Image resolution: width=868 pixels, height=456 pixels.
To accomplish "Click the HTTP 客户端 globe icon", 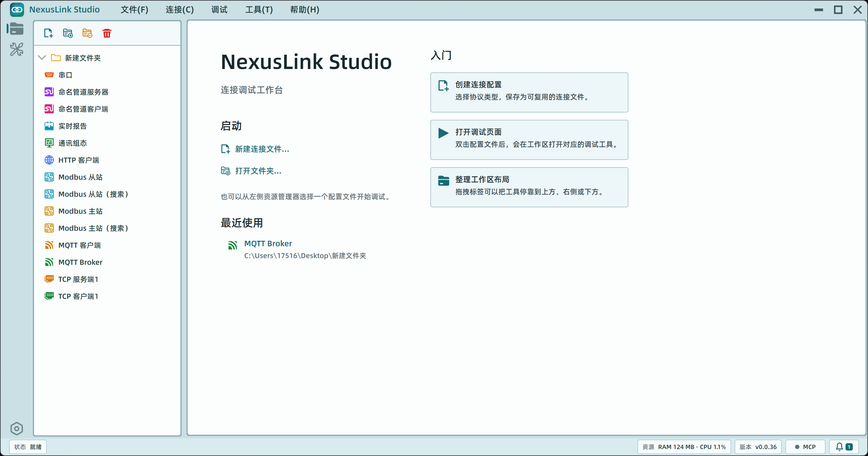I will (x=49, y=160).
